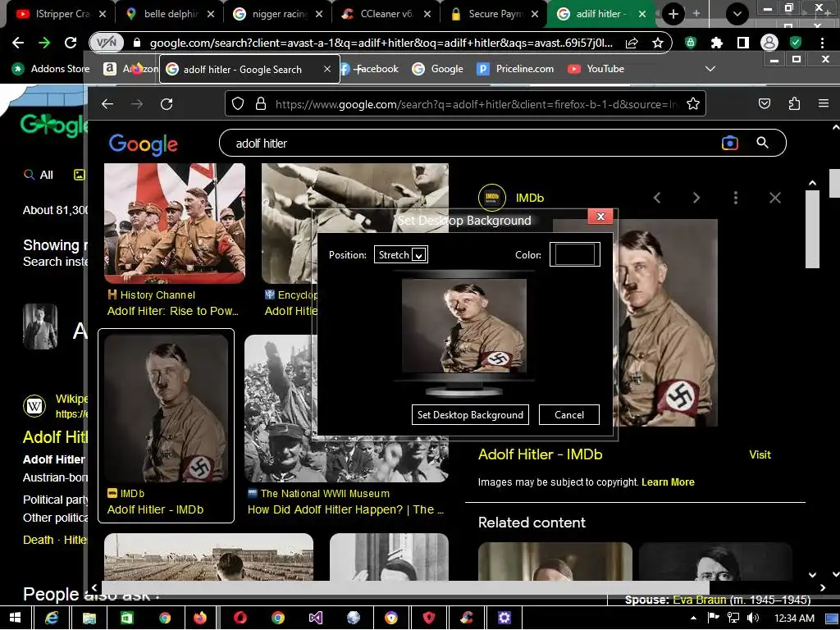The width and height of the screenshot is (840, 630).
Task: Open Firefox hamburger application menu
Action: click(x=824, y=103)
